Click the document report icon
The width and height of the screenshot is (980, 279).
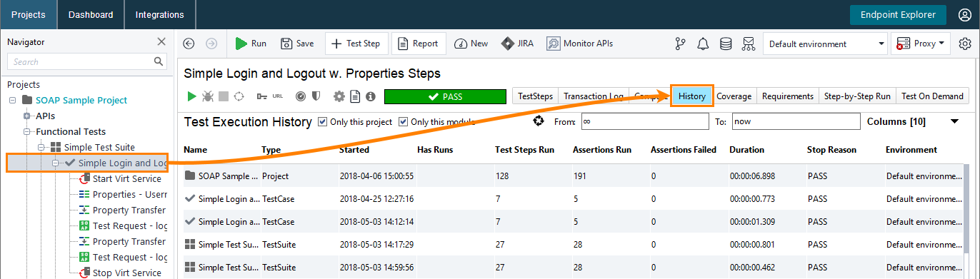pos(356,96)
